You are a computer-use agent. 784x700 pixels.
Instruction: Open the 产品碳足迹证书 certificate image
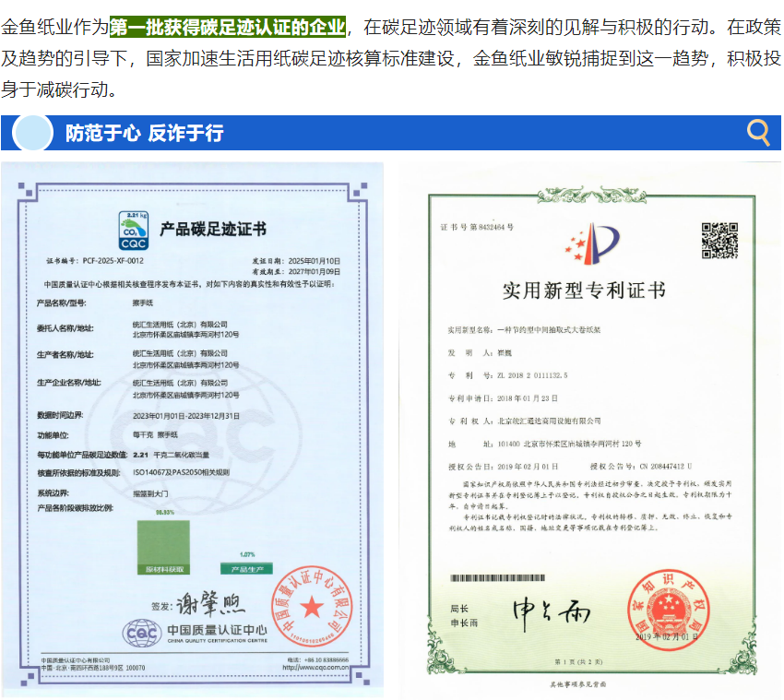pyautogui.click(x=192, y=430)
